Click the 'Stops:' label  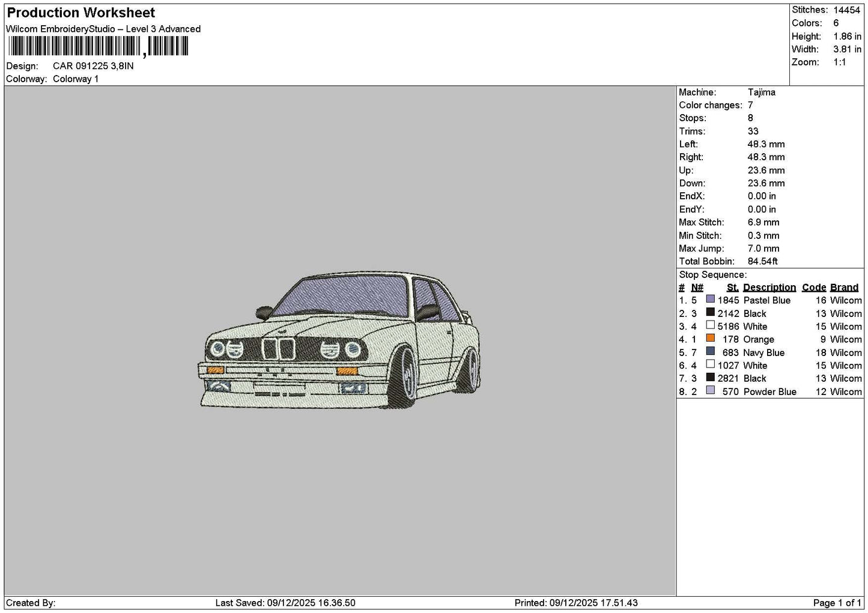693,118
